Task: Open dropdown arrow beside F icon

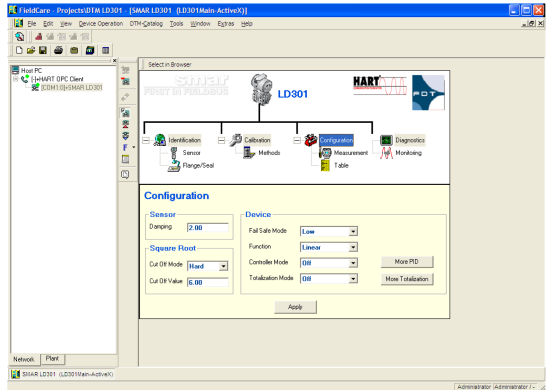Action: [x=134, y=148]
